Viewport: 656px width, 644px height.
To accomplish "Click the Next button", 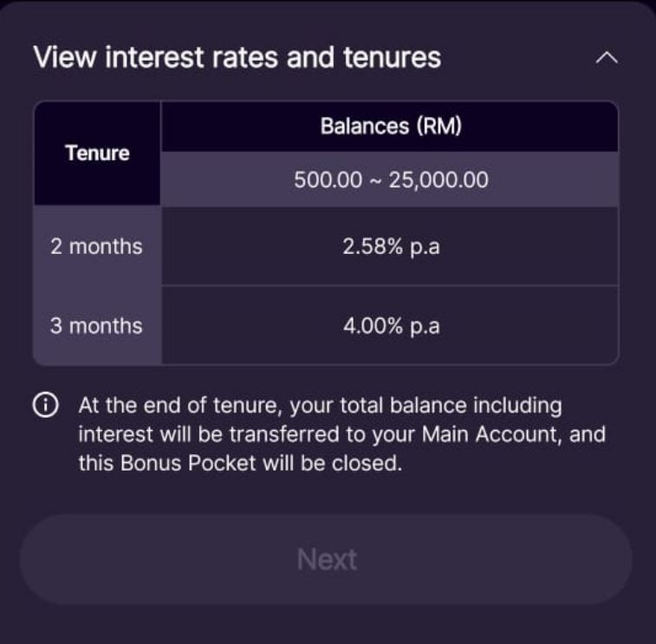I will click(327, 559).
